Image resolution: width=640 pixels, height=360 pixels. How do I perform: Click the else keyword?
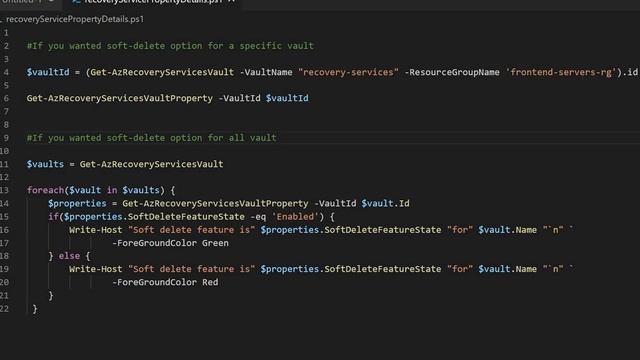pyautogui.click(x=69, y=256)
